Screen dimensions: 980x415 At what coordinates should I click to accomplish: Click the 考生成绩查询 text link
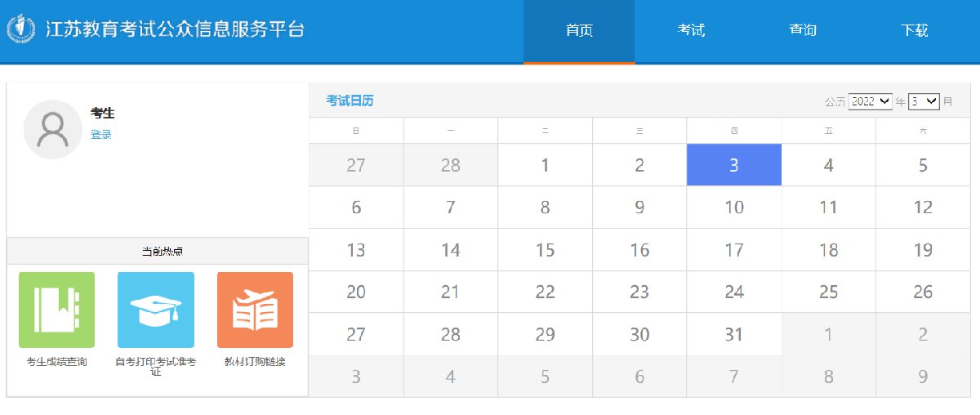(x=56, y=362)
